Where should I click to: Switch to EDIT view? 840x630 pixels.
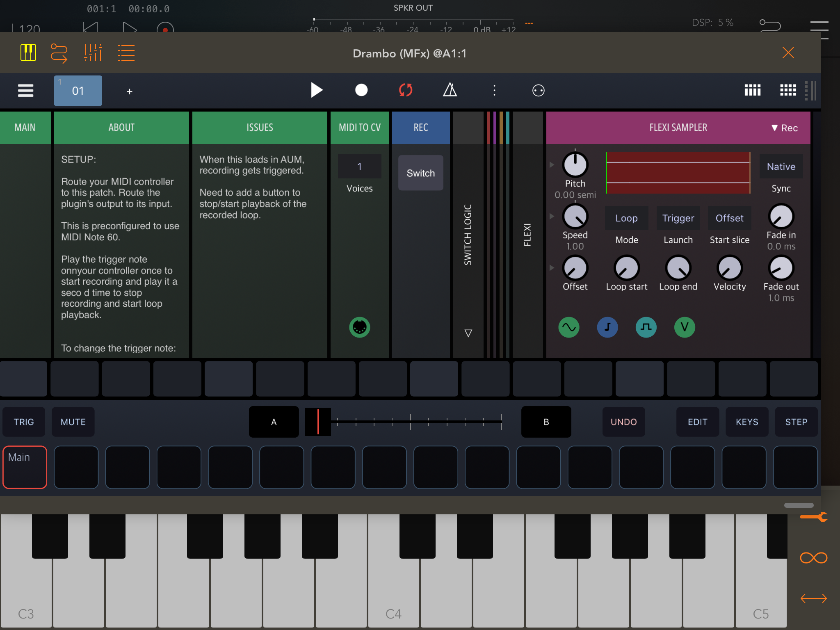[697, 422]
